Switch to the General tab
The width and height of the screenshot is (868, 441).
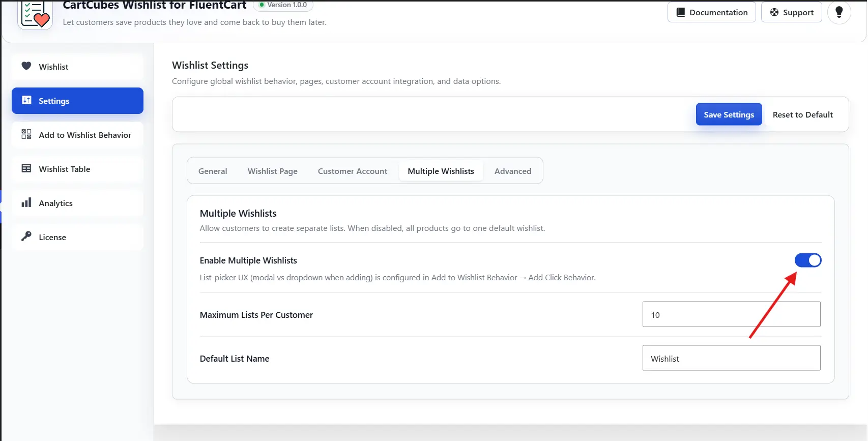tap(213, 171)
